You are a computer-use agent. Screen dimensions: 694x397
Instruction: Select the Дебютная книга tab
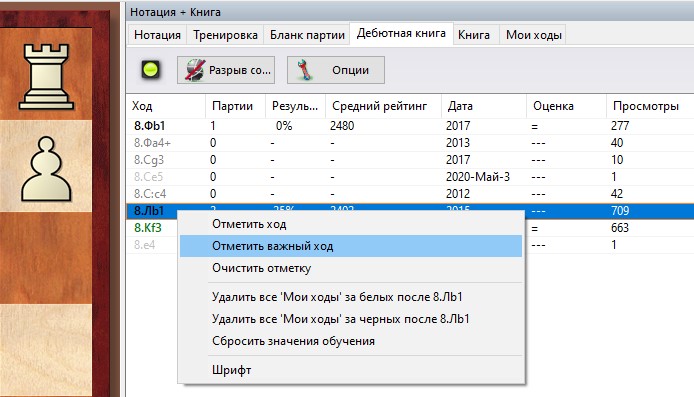(x=401, y=33)
